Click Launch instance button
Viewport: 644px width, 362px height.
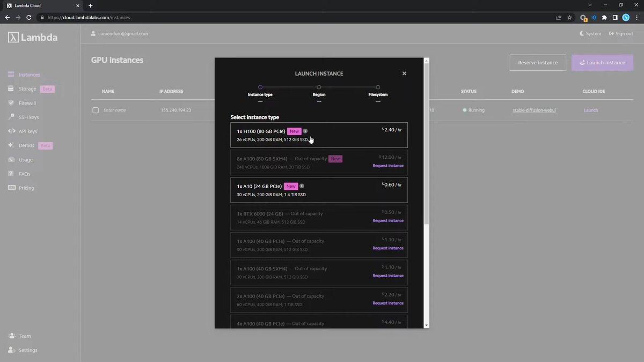pos(602,63)
